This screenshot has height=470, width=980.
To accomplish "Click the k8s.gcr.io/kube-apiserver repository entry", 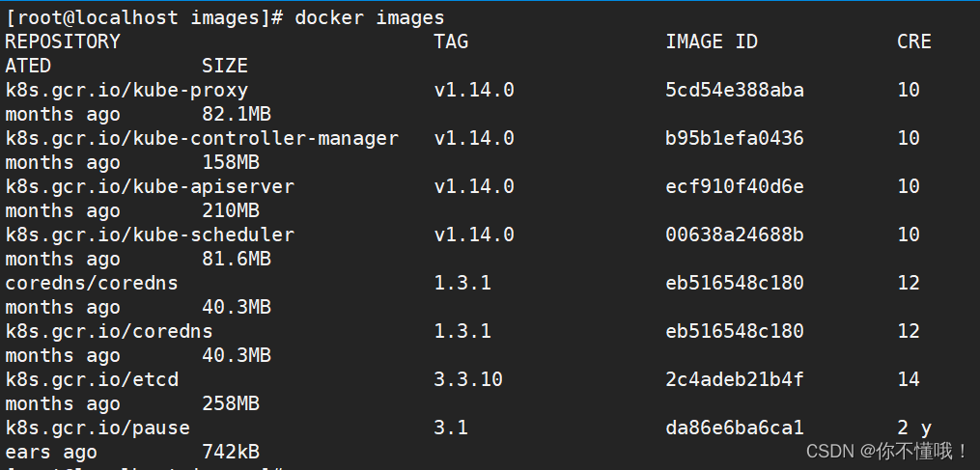I will tap(150, 186).
